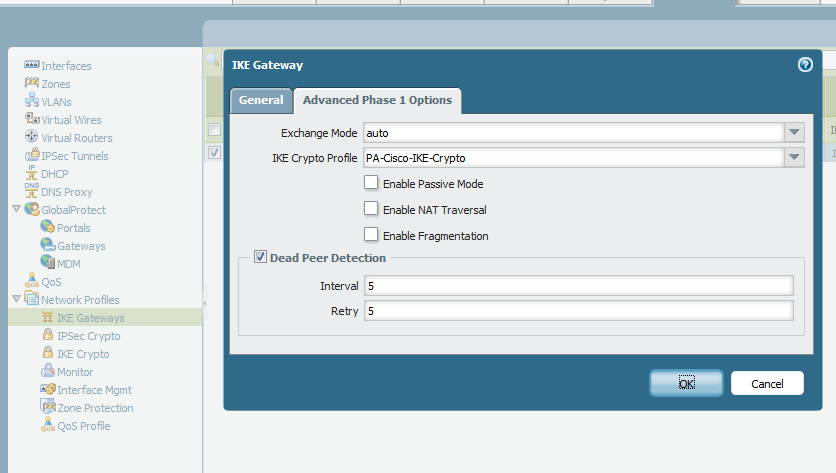Click in the Interval input field
The image size is (836, 473).
[x=578, y=286]
